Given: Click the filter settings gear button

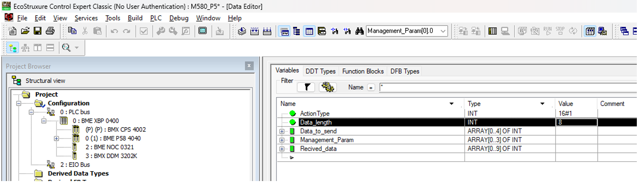Looking at the screenshot, I should [328, 87].
